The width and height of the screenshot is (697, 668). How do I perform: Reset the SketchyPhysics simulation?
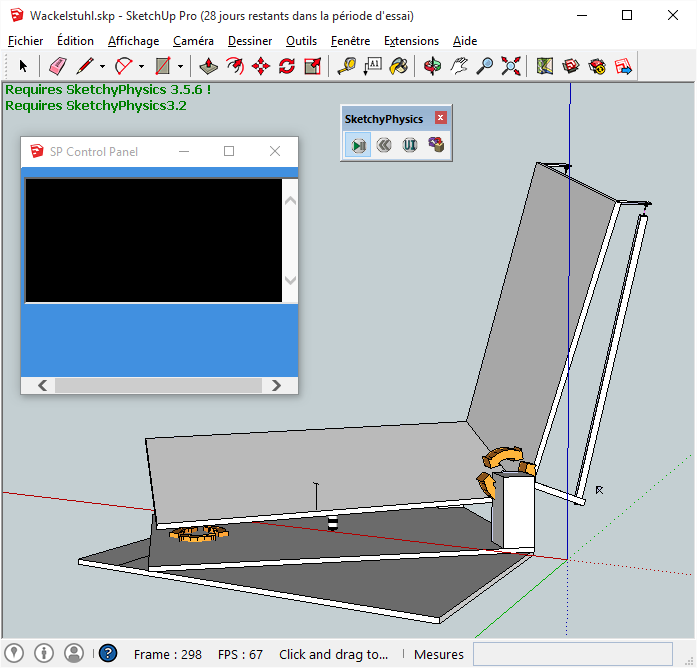point(384,145)
